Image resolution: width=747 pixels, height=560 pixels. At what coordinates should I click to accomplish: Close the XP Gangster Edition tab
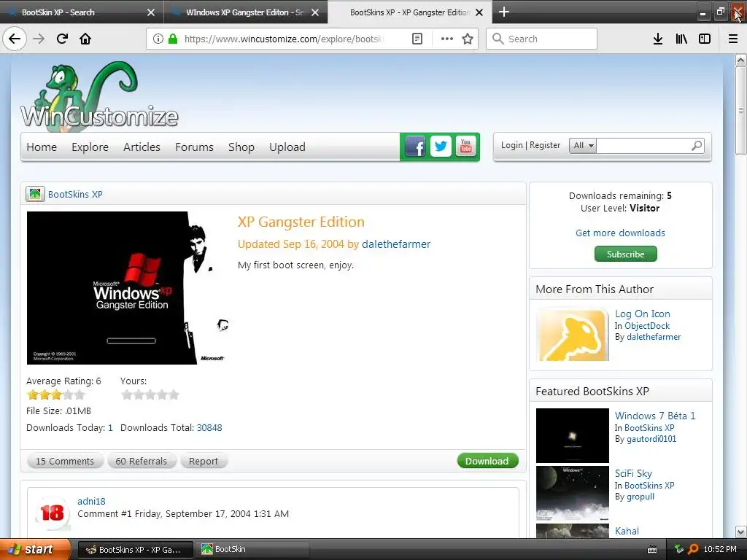[x=479, y=12]
